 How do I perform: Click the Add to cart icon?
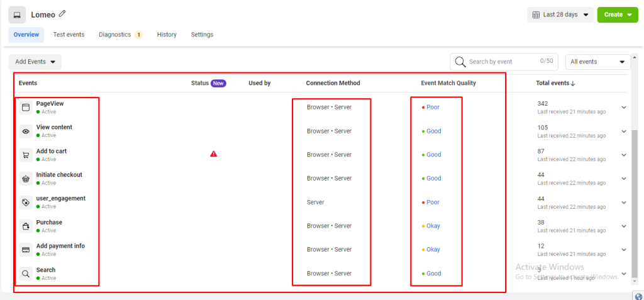click(26, 155)
